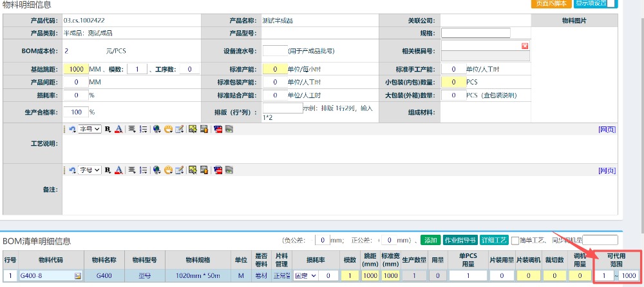Click numbered list icon in 备注 editor toolbar
This screenshot has height=287, width=644.
[143, 170]
